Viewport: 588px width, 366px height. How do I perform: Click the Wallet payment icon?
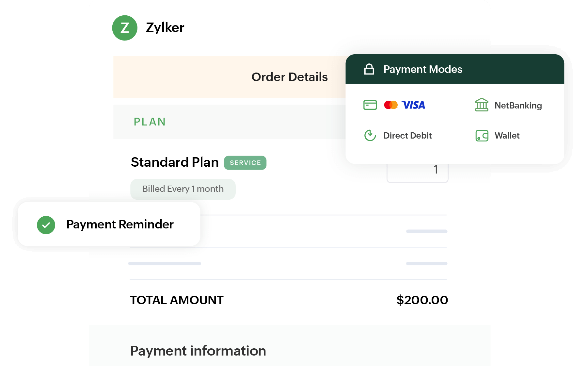click(481, 135)
